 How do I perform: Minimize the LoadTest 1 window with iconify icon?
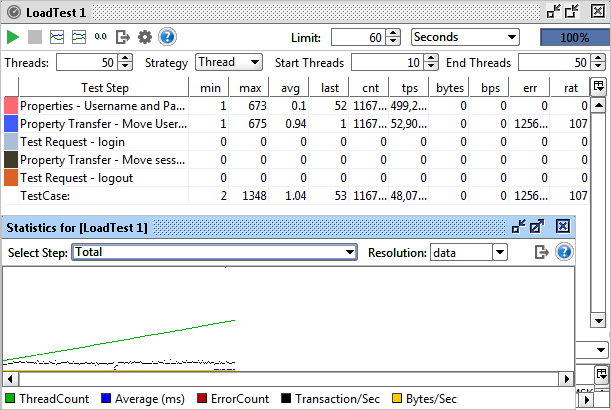click(553, 11)
